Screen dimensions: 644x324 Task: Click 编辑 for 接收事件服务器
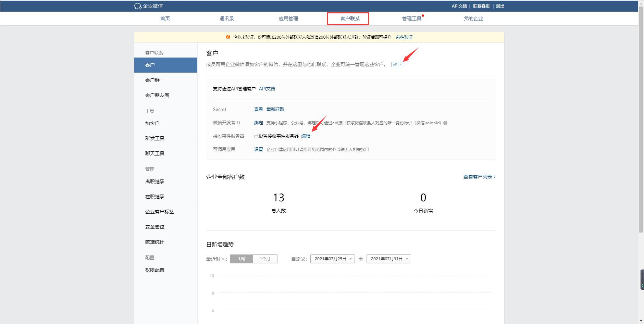[x=306, y=136]
